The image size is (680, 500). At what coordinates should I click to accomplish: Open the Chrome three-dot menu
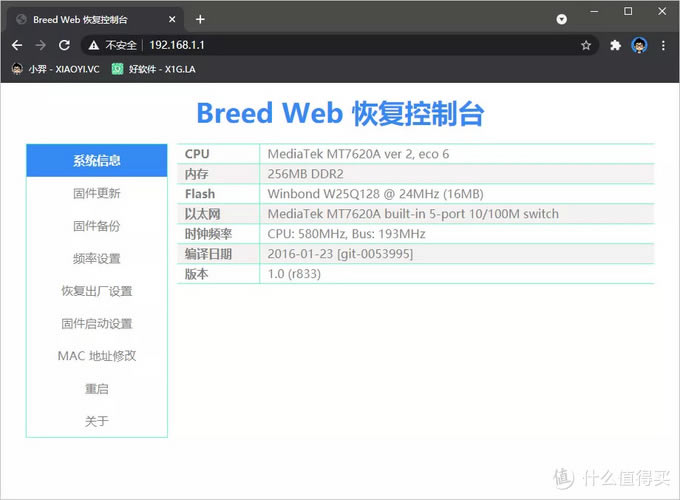tap(663, 45)
